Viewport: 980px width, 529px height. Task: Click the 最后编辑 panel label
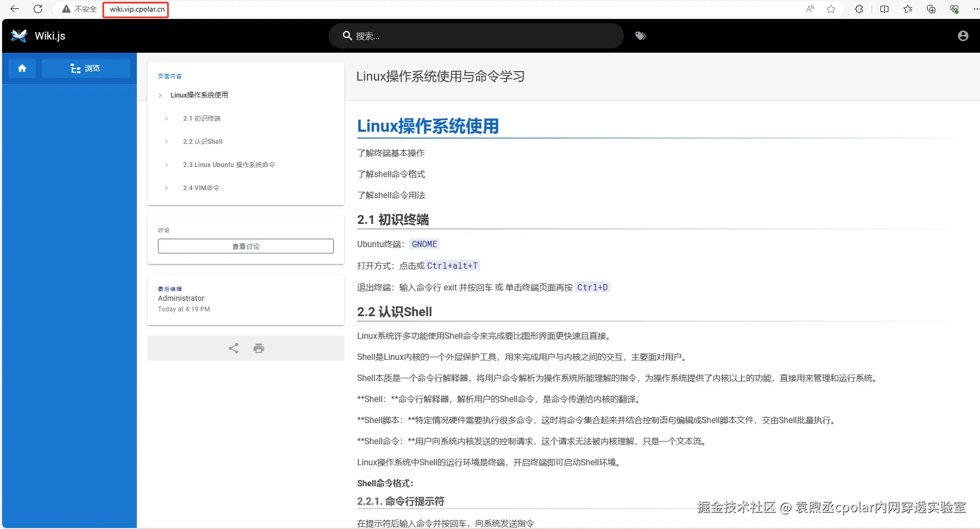(x=170, y=289)
